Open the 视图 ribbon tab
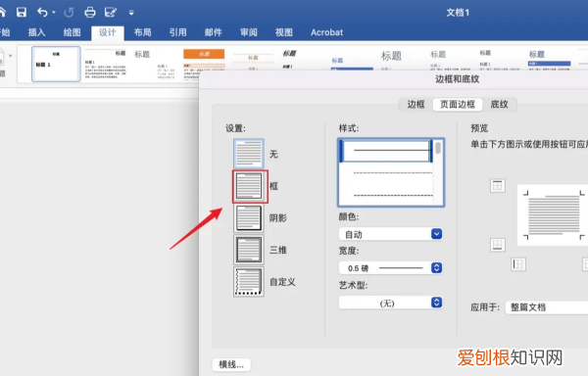This screenshot has height=376, width=588. pyautogui.click(x=284, y=32)
